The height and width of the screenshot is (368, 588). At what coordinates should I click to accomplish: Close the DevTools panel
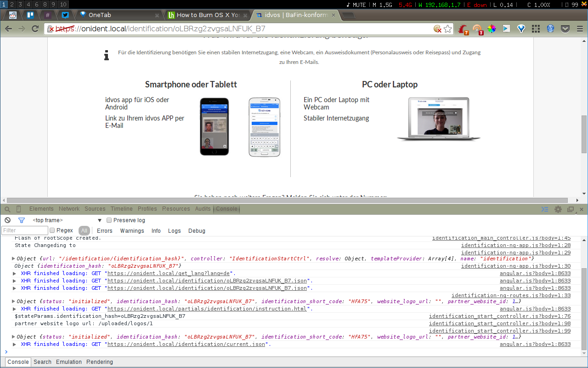pos(582,209)
